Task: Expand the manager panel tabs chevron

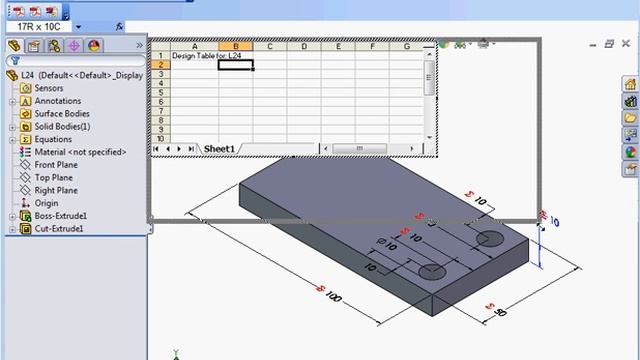Action: 140,45
